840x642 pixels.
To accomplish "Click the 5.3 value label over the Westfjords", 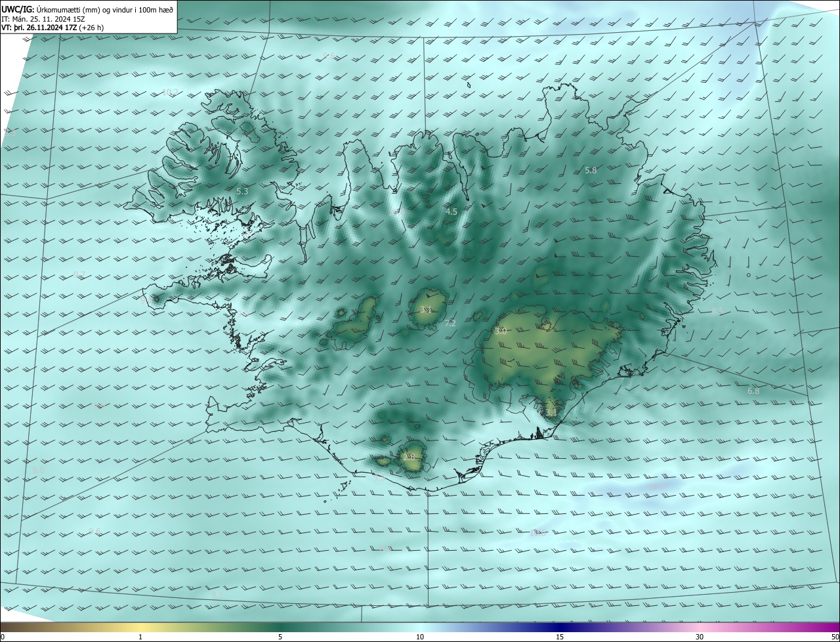I will [242, 191].
